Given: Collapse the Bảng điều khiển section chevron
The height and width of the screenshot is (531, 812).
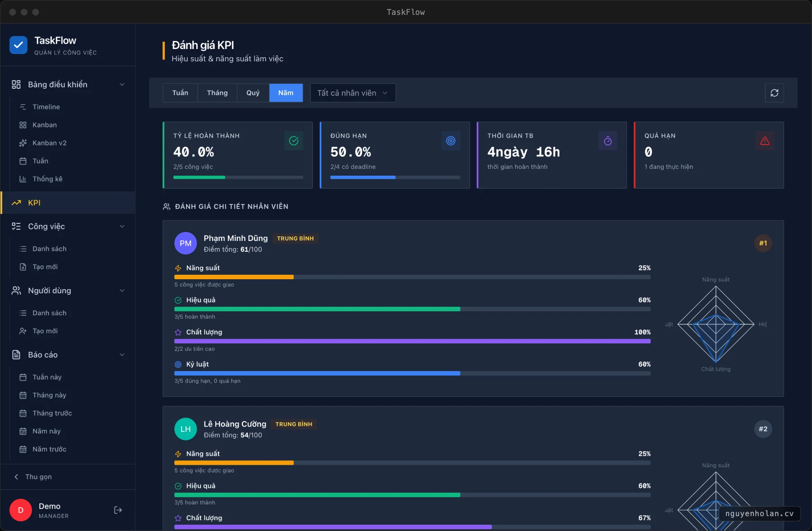Looking at the screenshot, I should coord(122,84).
